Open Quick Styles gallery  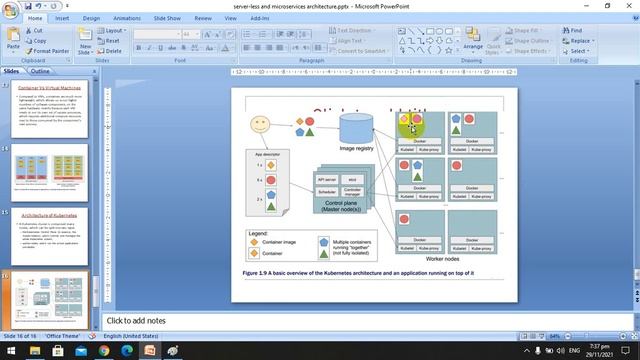tap(493, 41)
